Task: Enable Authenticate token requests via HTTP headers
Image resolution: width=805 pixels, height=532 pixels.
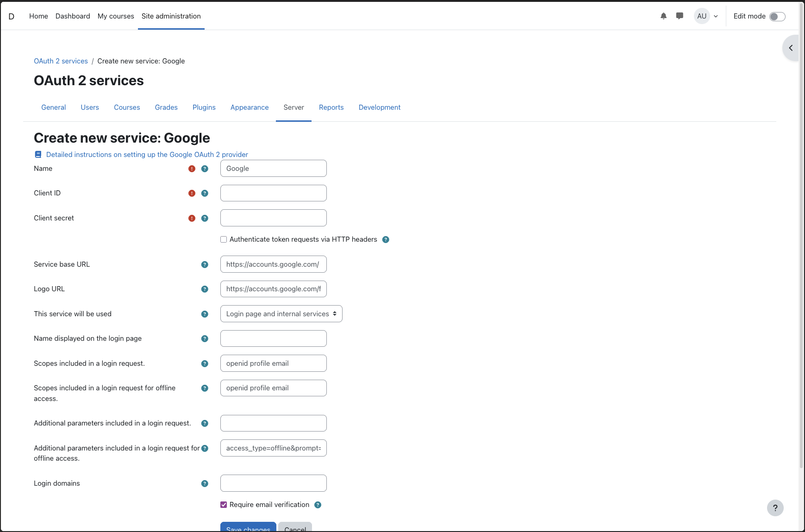Action: click(x=224, y=240)
